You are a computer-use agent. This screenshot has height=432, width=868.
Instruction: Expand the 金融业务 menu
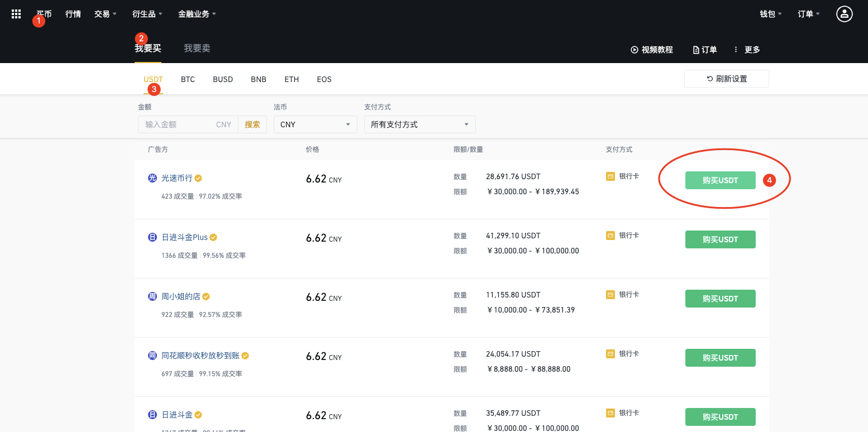tap(197, 14)
